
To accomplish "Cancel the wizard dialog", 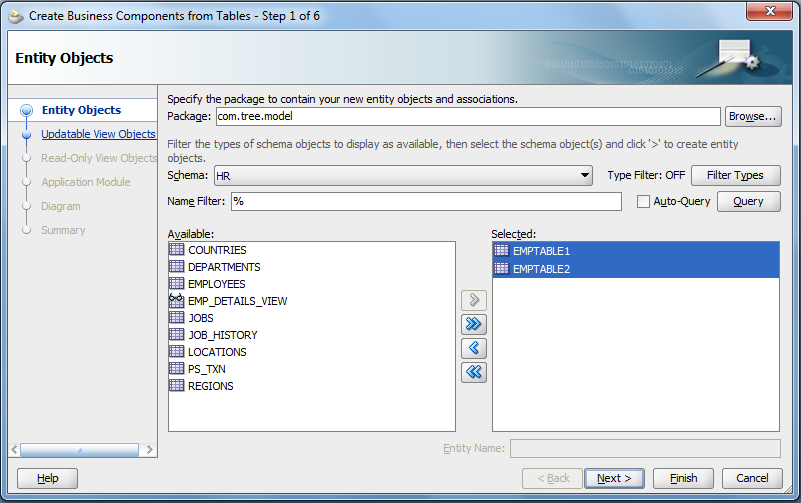I will [752, 478].
